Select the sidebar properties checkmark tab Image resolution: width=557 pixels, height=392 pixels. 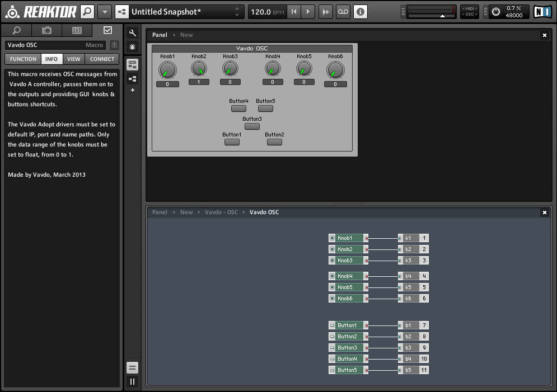pyautogui.click(x=107, y=31)
